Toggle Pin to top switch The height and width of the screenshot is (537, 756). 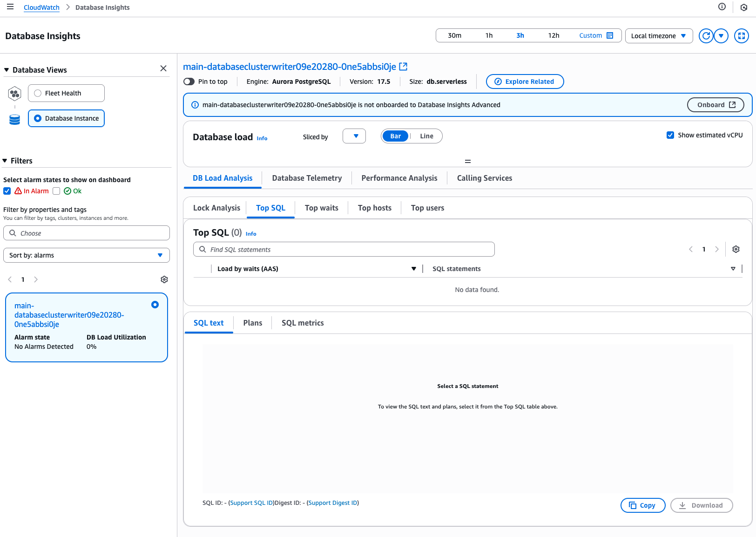(189, 82)
